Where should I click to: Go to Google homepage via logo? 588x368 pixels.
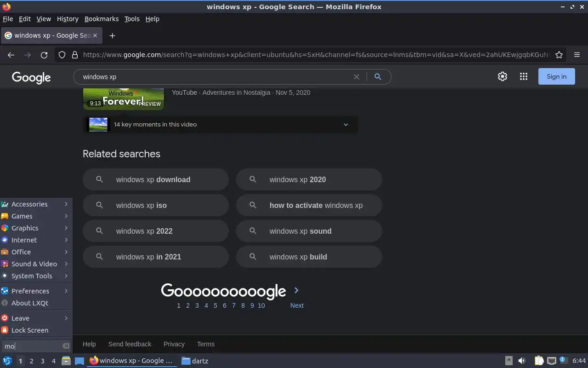(x=31, y=77)
